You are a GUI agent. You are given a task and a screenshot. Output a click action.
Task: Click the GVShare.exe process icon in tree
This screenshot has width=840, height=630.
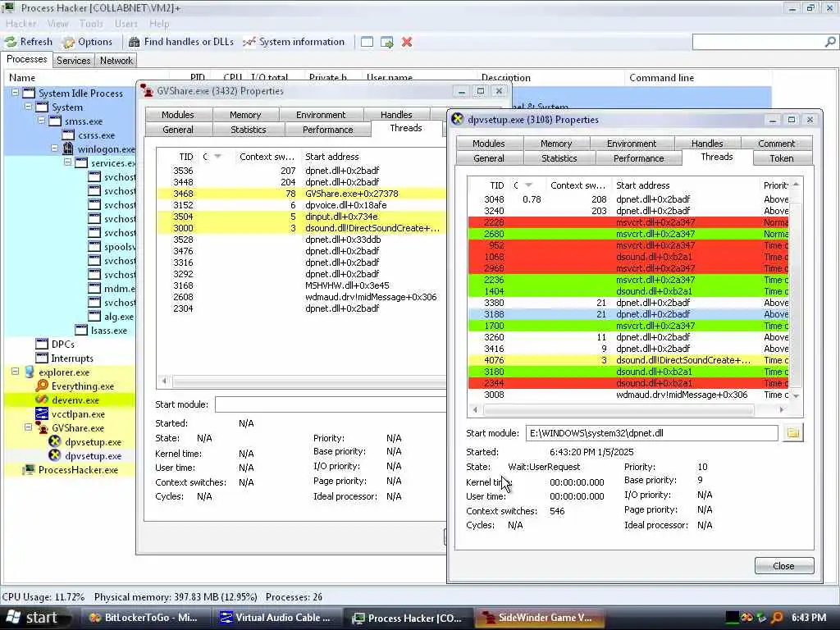[42, 427]
